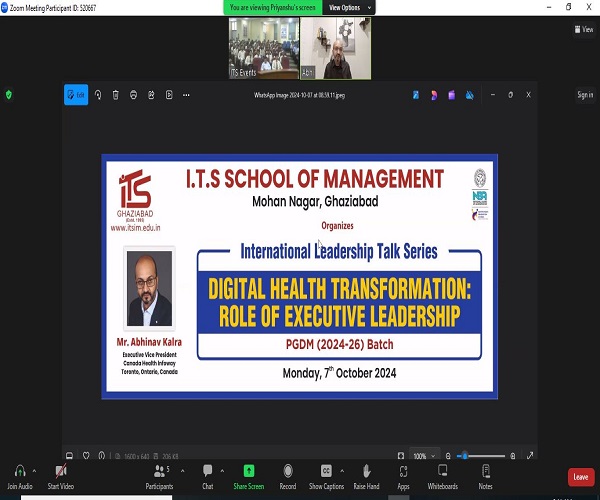The image size is (600, 500).
Task: Click Edit in the Photos toolbar
Action: pyautogui.click(x=76, y=95)
